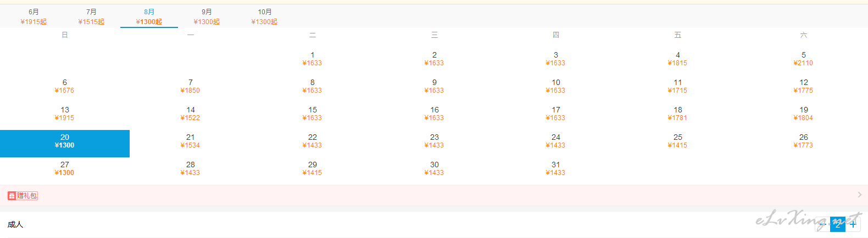868x238 pixels.
Task: Click the adult quantity field showing 2
Action: click(x=838, y=224)
